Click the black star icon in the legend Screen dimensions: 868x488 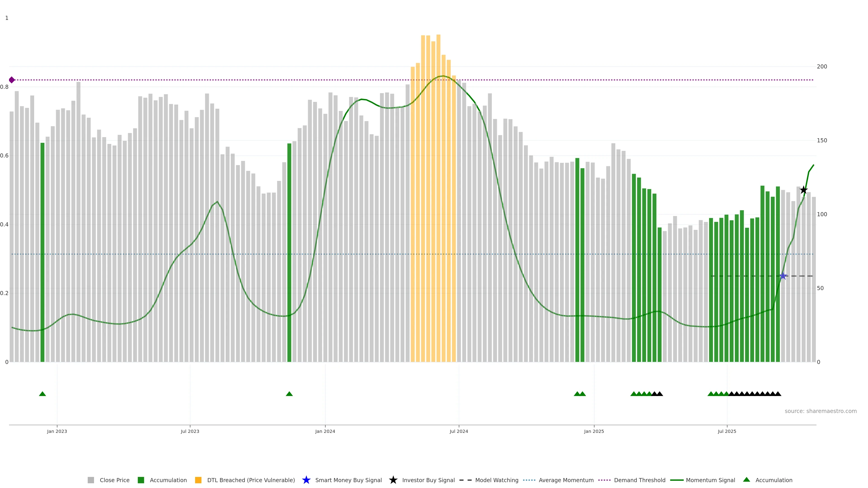393,480
